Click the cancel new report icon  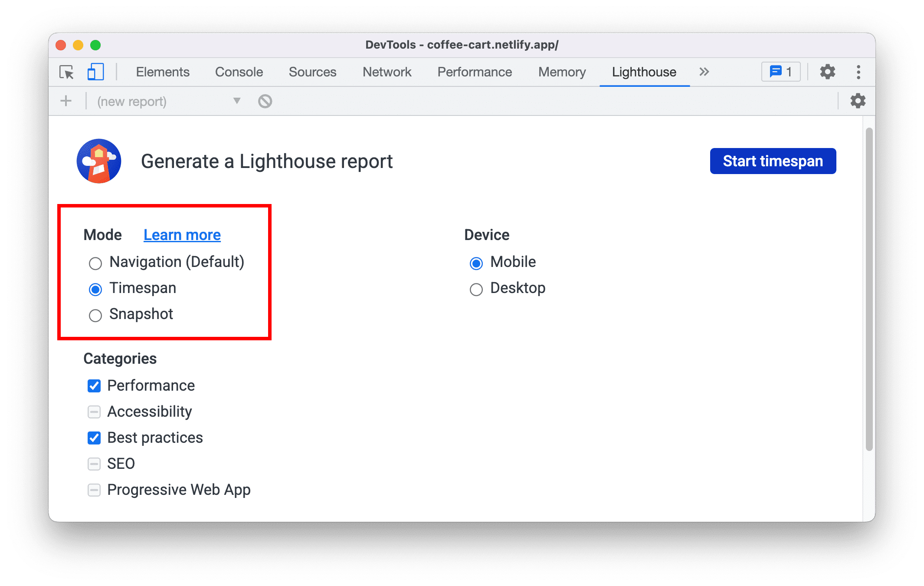pyautogui.click(x=265, y=101)
